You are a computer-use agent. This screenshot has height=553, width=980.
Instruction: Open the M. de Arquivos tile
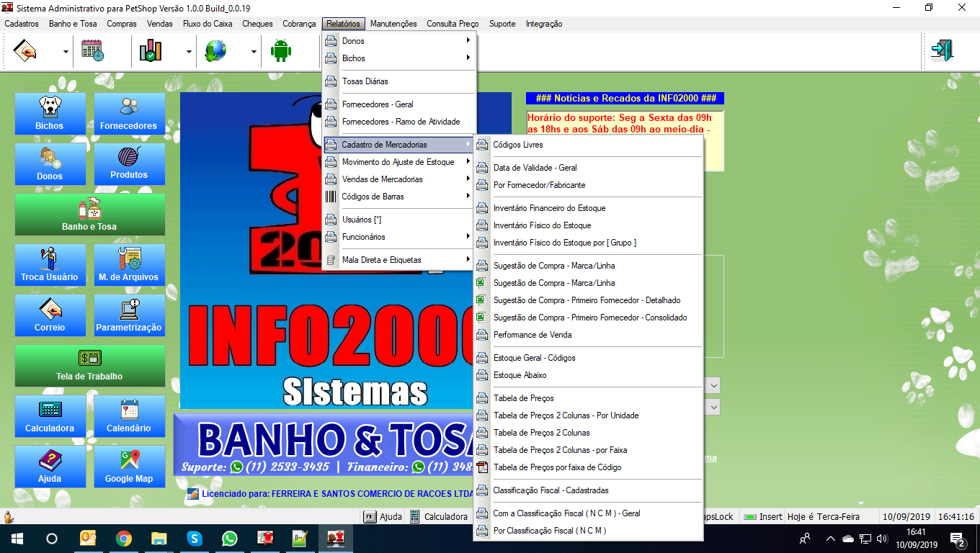pyautogui.click(x=129, y=265)
